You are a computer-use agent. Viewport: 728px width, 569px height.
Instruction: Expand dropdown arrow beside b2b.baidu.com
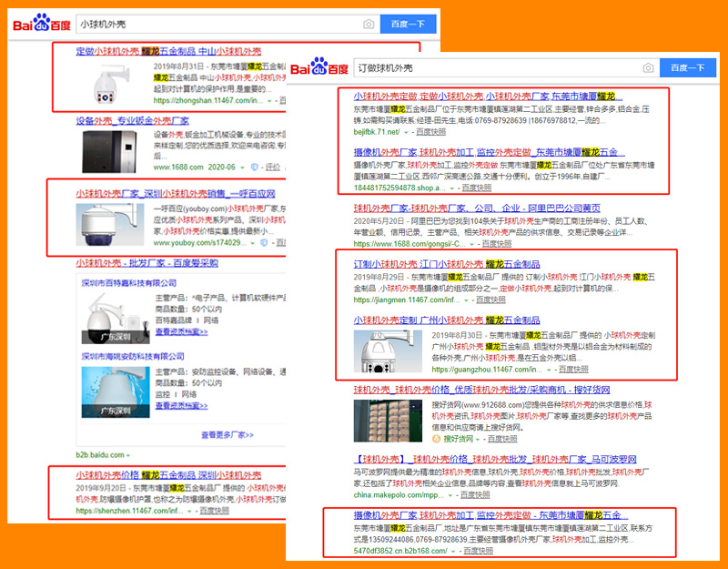128,455
